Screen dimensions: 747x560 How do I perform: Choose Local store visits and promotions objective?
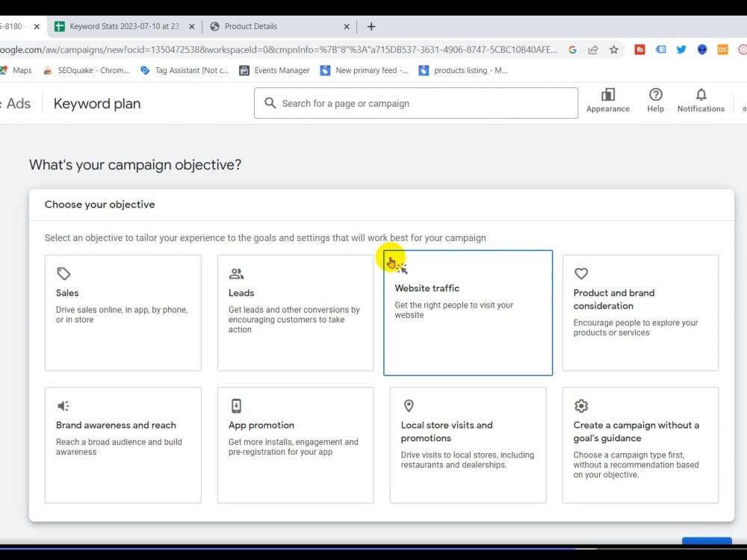point(468,445)
